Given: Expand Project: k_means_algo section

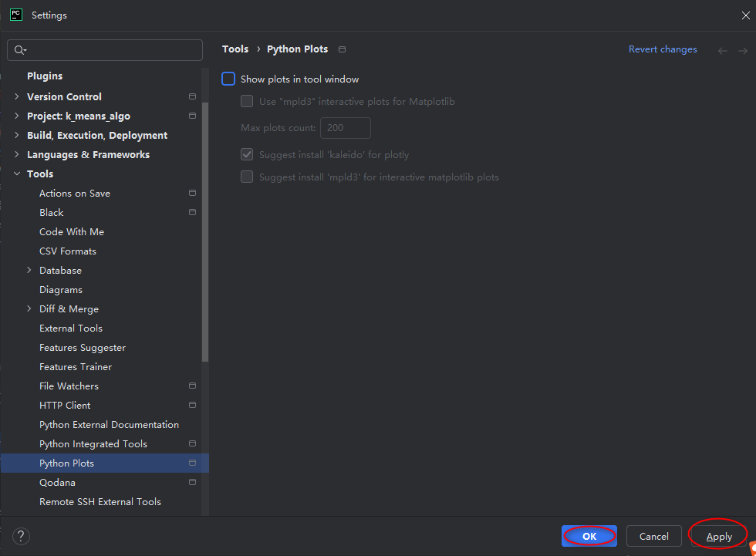Looking at the screenshot, I should (17, 116).
